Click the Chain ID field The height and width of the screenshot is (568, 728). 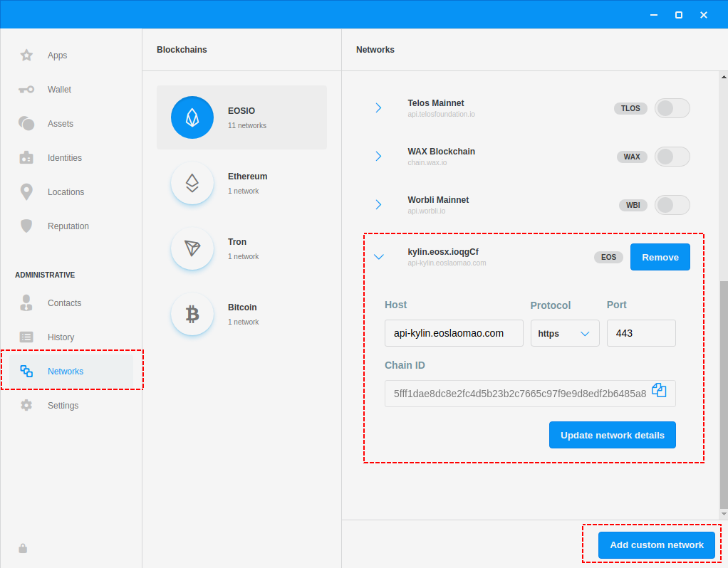coord(530,394)
